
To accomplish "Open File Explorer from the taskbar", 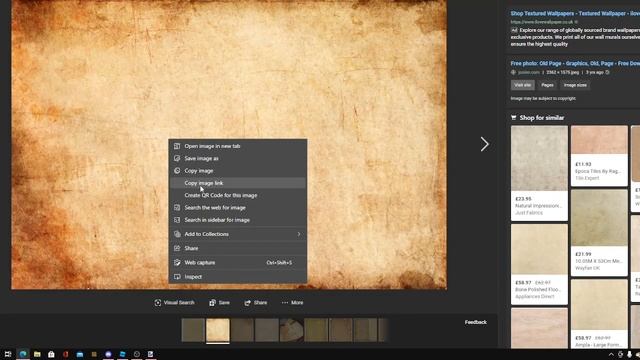I will click(x=37, y=354).
